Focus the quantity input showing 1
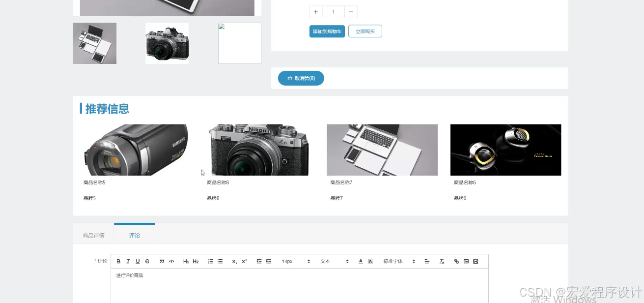Image resolution: width=644 pixels, height=303 pixels. [x=334, y=12]
